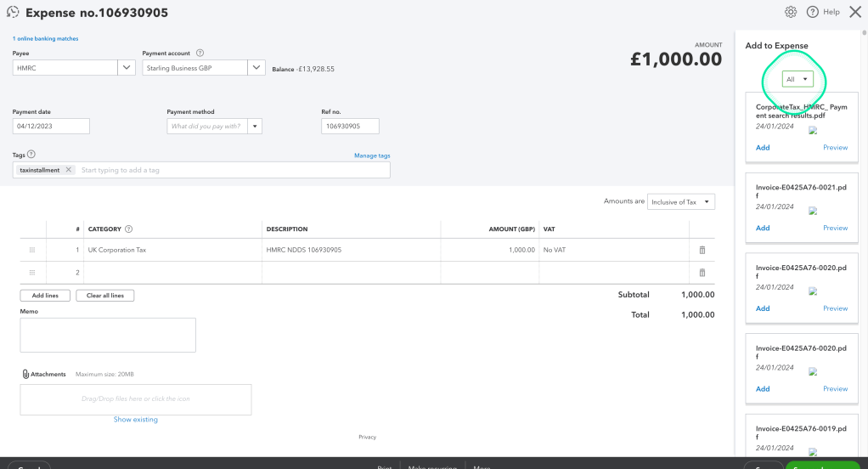Open the Payment method dropdown arrow
Screen dimensions: 868x469
click(x=255, y=127)
